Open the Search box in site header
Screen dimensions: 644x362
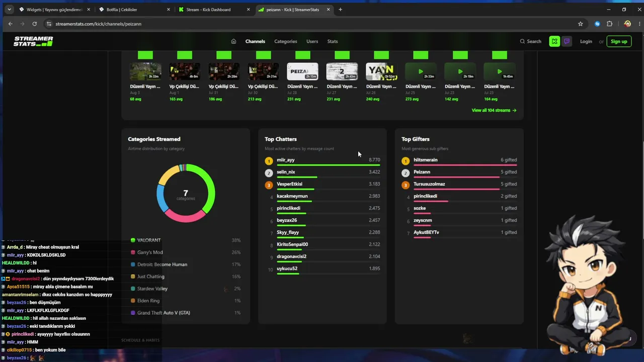(531, 41)
